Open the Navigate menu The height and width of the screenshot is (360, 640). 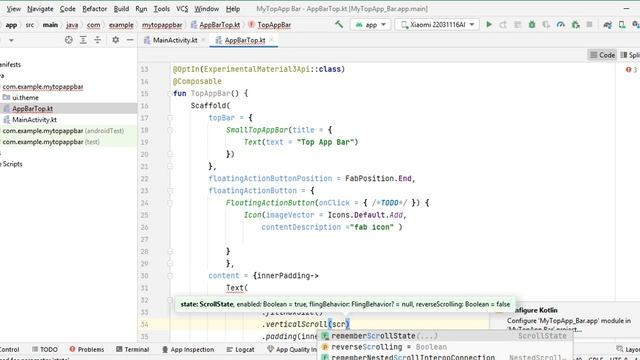(40, 9)
